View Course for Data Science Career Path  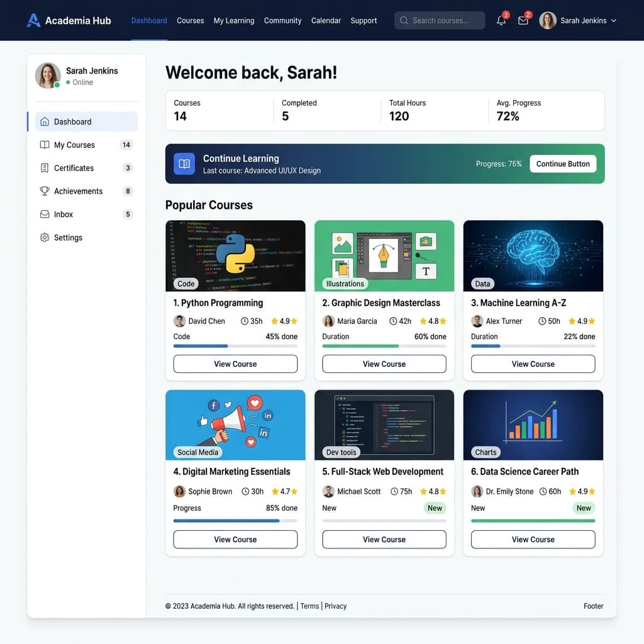pos(533,539)
